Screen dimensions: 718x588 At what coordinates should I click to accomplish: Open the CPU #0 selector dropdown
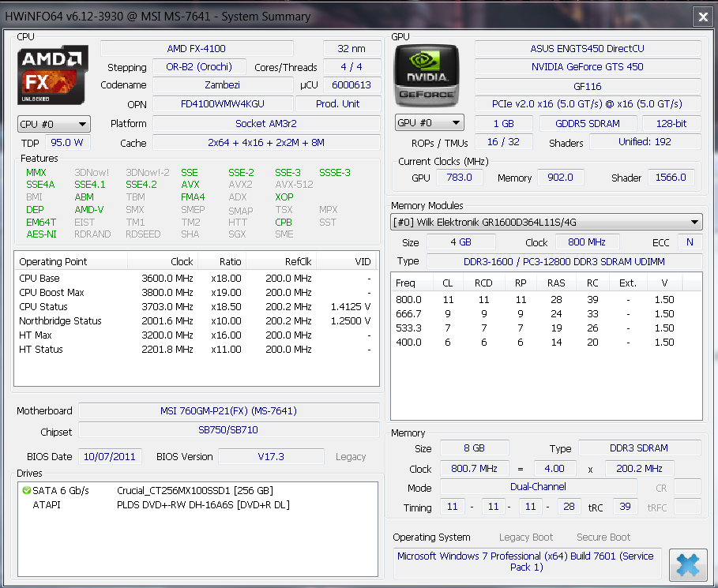point(54,124)
